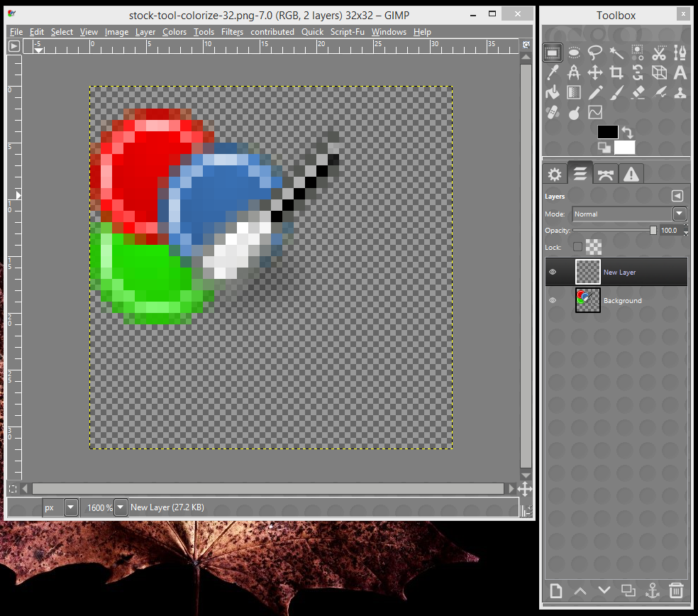The height and width of the screenshot is (616, 698).
Task: Toggle the Lock pixels checkbox
Action: (577, 247)
